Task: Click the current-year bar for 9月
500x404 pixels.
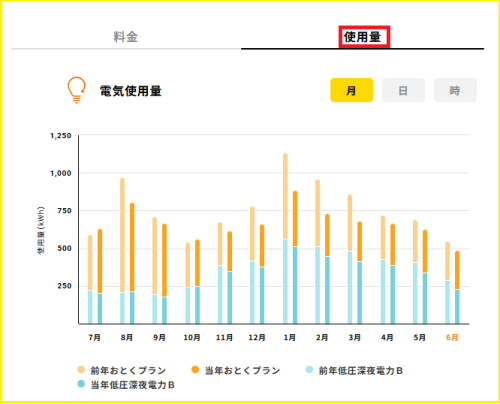Action: pos(164,274)
